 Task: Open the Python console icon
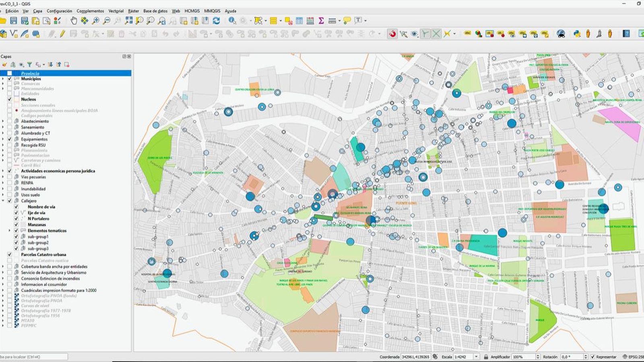tap(577, 34)
